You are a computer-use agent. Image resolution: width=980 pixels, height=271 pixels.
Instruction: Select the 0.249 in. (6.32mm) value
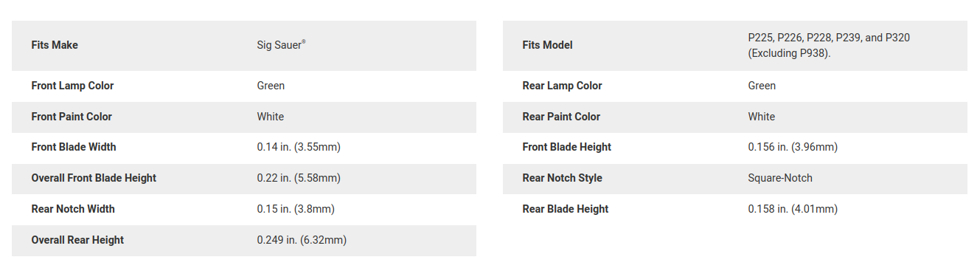pyautogui.click(x=302, y=240)
